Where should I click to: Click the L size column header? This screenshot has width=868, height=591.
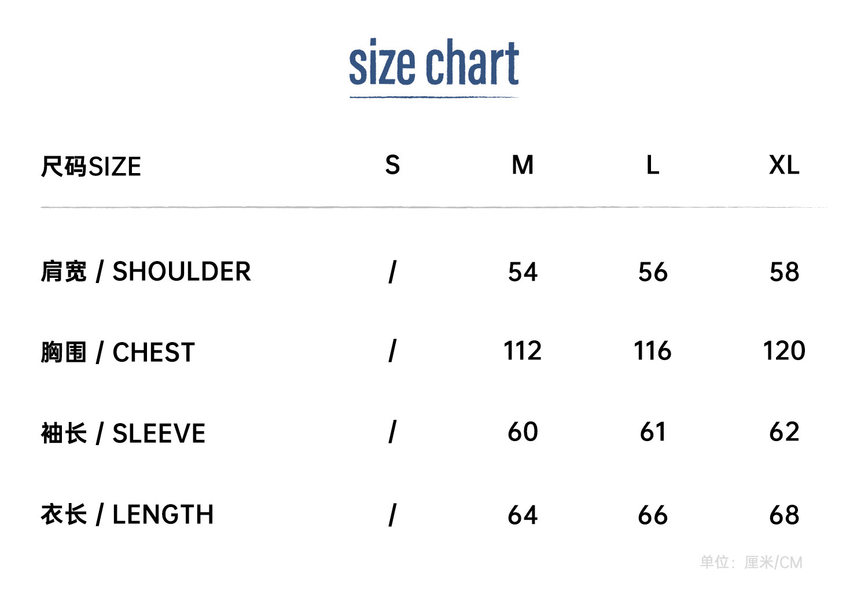point(653,166)
